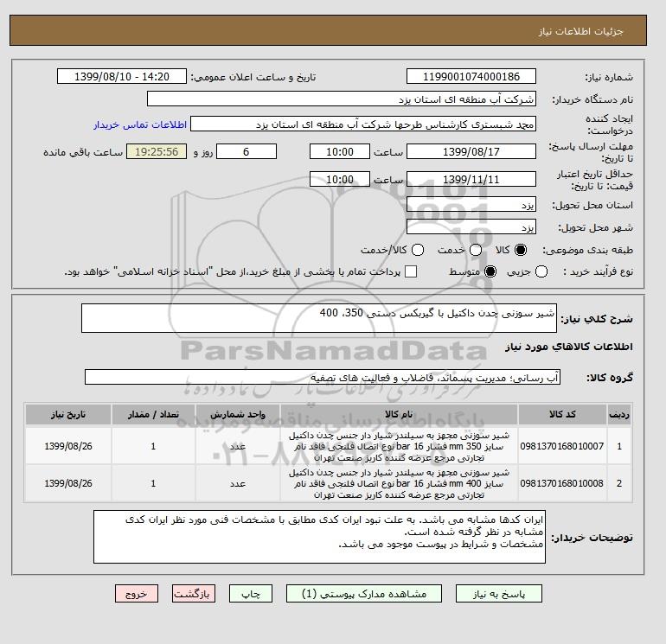The height and width of the screenshot is (644, 666).
Task: Click the شهر محل تحویل field یزد
Action: [471, 226]
